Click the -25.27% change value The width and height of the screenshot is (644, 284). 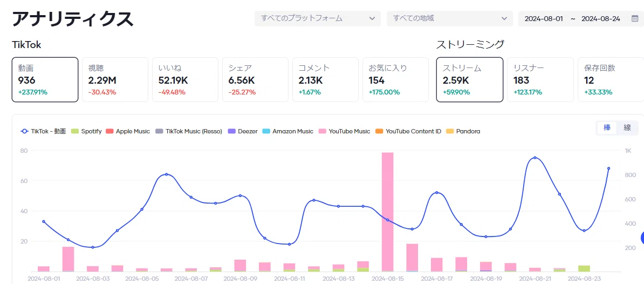(x=242, y=92)
